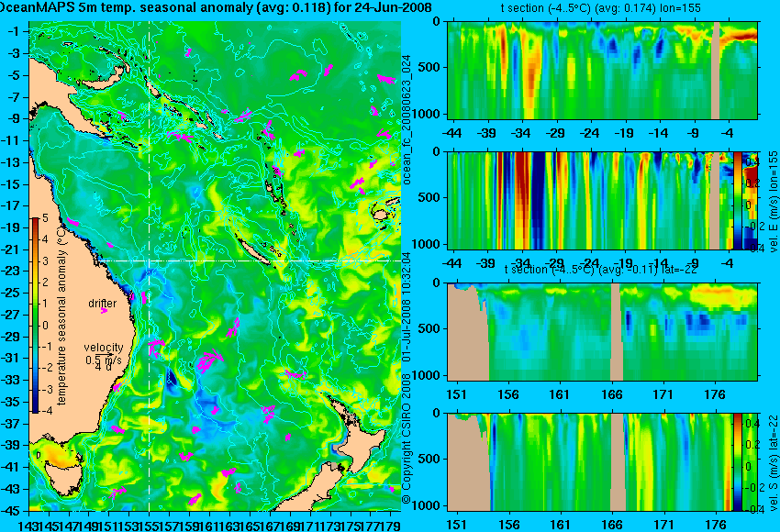
Task: Click '-14' on the top lon=155 temperature section axis
Action: click(659, 133)
